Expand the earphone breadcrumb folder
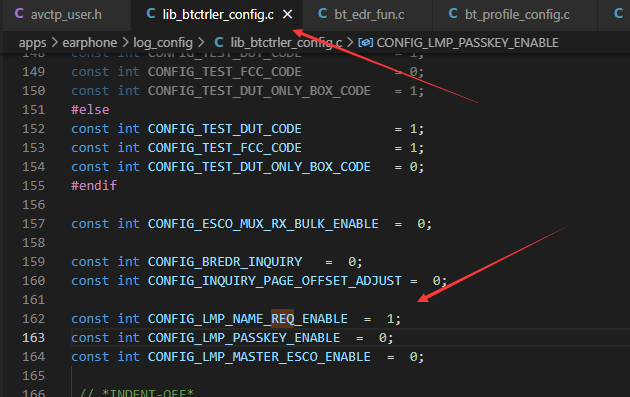The width and height of the screenshot is (630, 397). point(90,43)
